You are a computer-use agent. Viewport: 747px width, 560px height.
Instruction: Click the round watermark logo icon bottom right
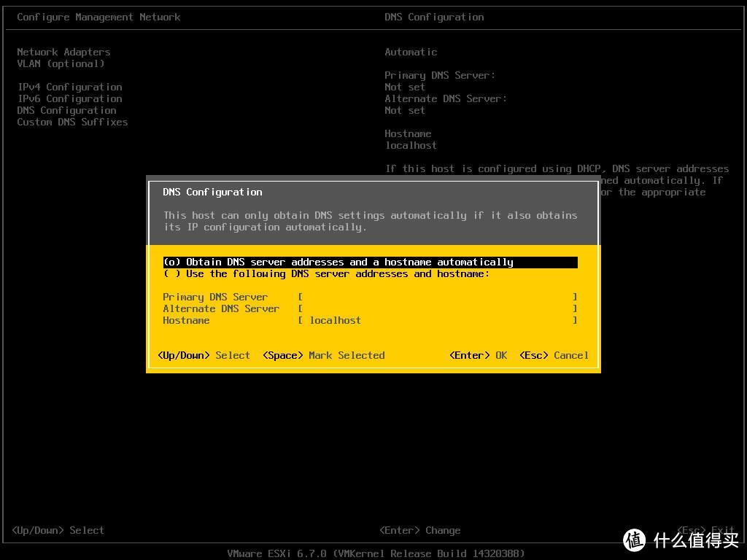(x=635, y=539)
